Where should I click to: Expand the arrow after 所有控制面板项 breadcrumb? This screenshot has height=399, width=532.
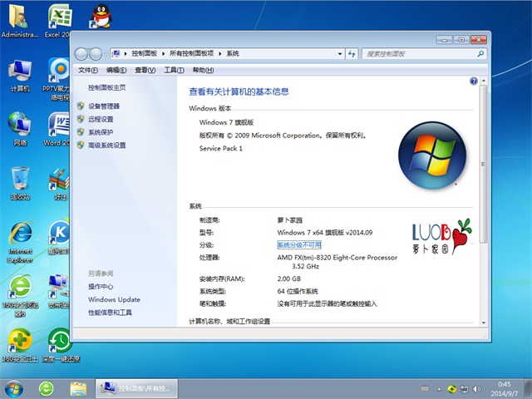[x=219, y=53]
